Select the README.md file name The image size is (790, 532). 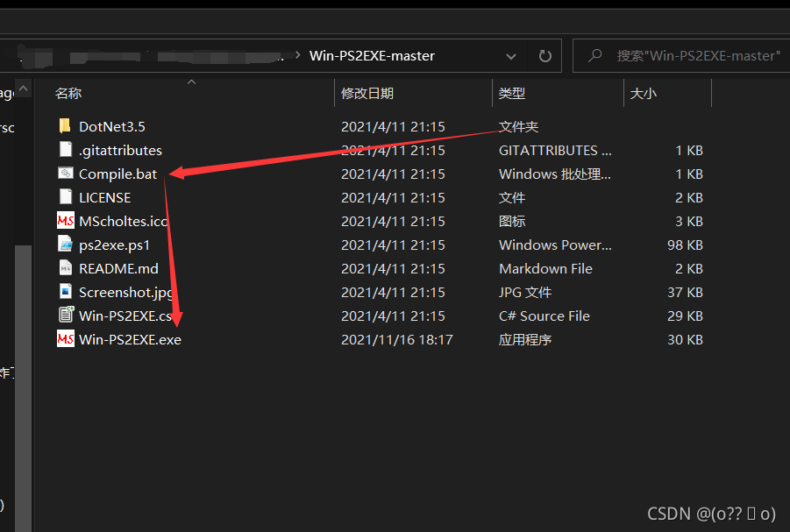point(118,268)
